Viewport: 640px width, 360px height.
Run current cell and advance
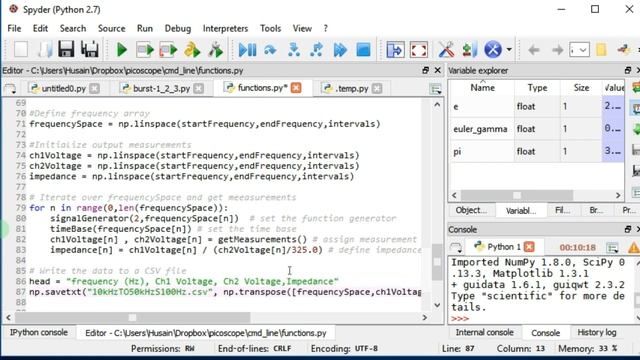(168, 50)
